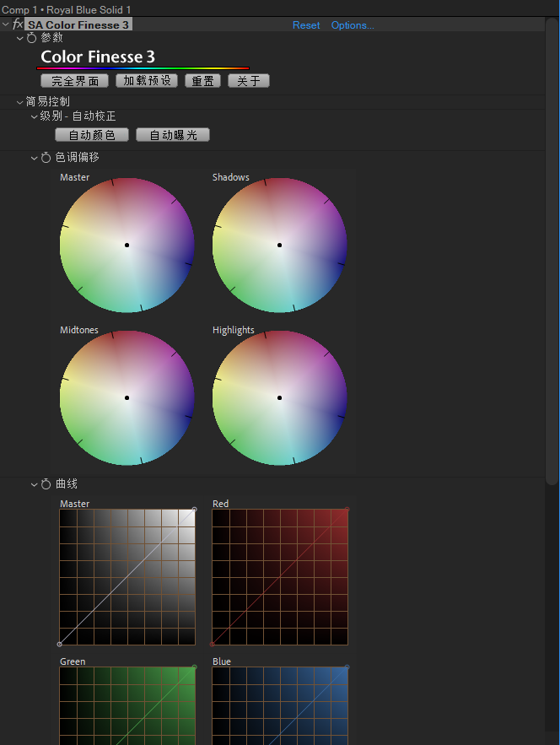Open the effect Options... link
This screenshot has height=745, width=560.
click(x=353, y=25)
